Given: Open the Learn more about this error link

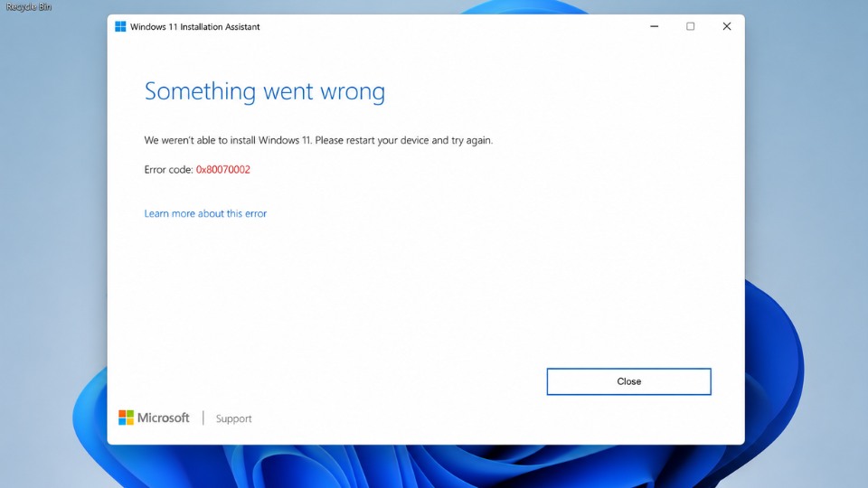Looking at the screenshot, I should tap(205, 213).
